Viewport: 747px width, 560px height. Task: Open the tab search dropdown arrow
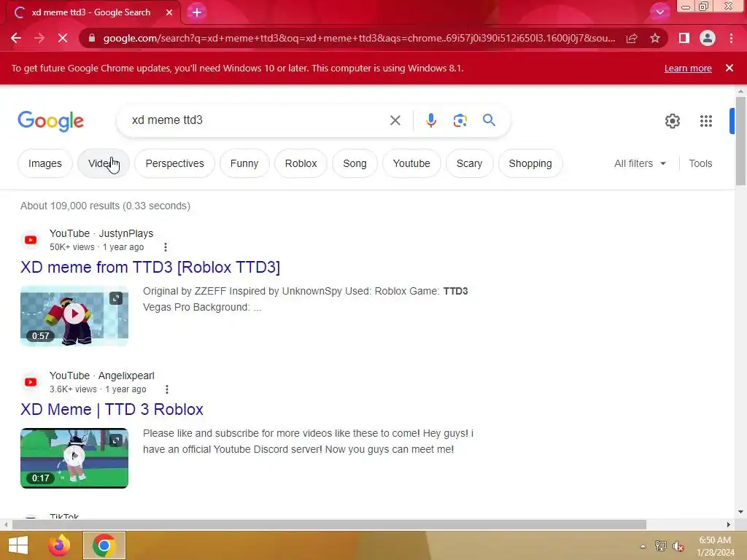click(659, 12)
